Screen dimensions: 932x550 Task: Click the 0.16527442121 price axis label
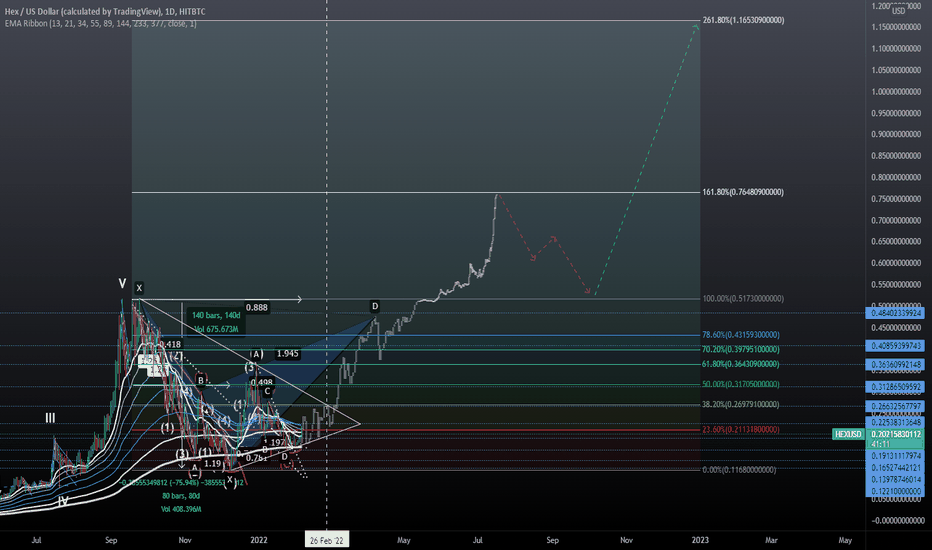pyautogui.click(x=896, y=468)
